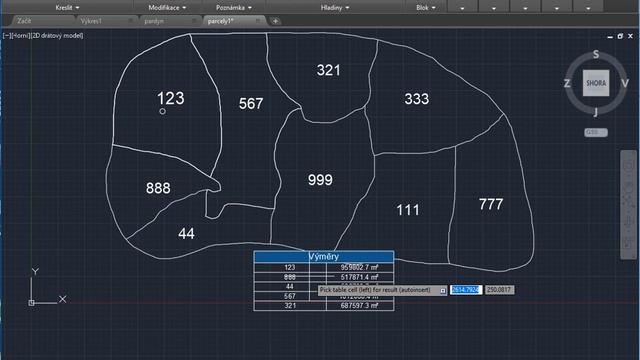Click the 250.0817 coordinate field
Image resolution: width=640 pixels, height=360 pixels.
(499, 290)
